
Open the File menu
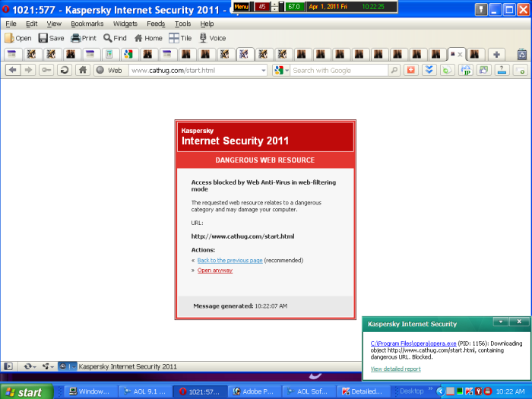point(11,24)
